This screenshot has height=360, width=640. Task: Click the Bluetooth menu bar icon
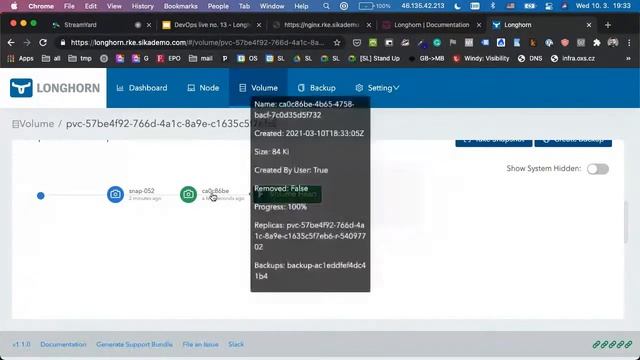[x=493, y=6]
